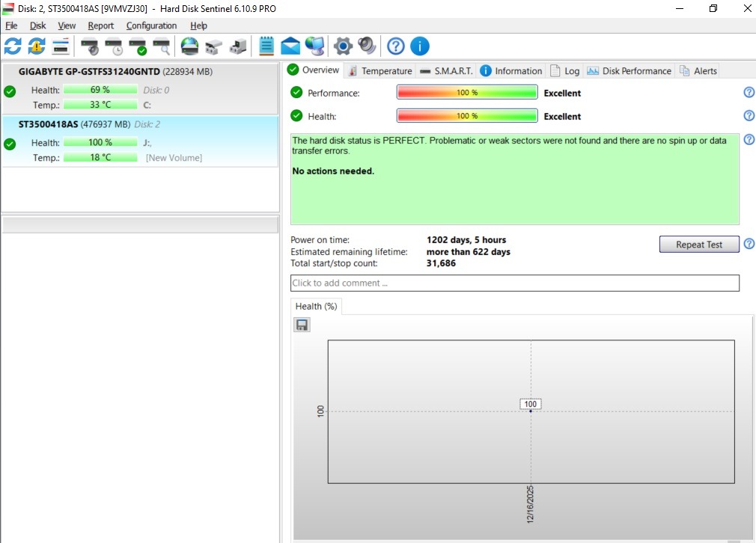Click the envelope send report icon
The image size is (756, 543).
click(290, 46)
